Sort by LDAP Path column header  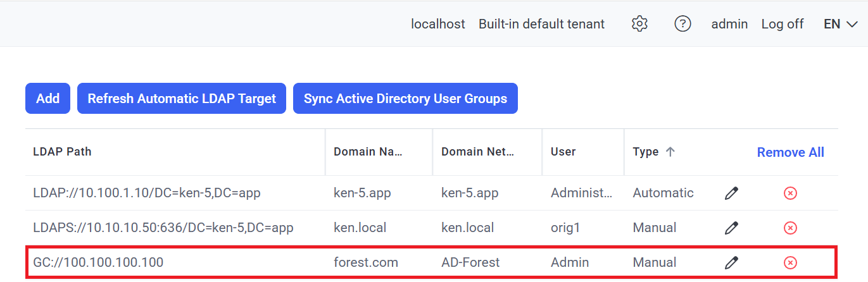coord(62,152)
